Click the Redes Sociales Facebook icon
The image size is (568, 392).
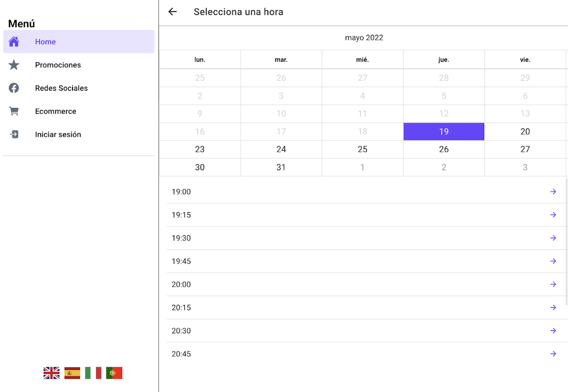pyautogui.click(x=14, y=88)
